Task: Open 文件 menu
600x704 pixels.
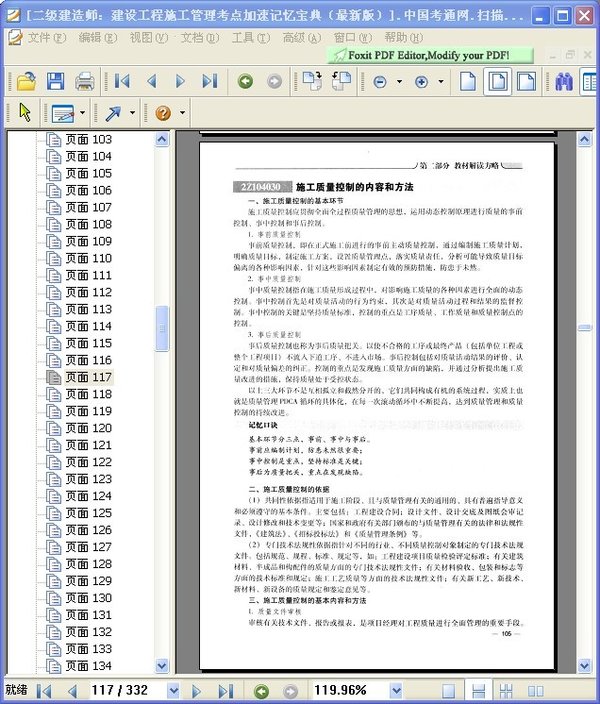Action: [x=47, y=38]
